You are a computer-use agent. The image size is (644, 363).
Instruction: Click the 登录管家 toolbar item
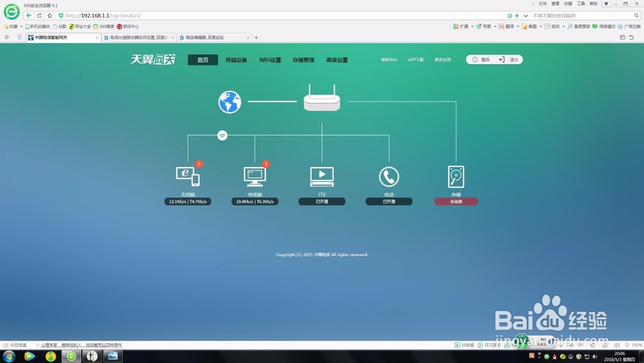tap(578, 26)
